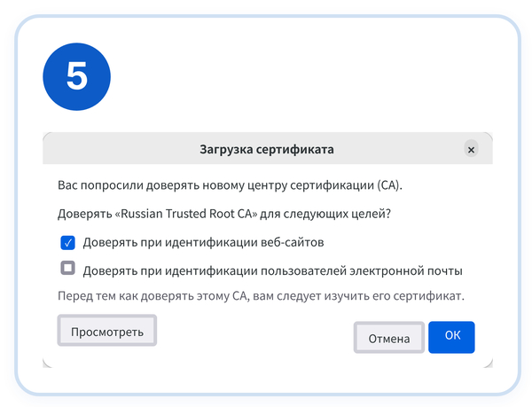Enable trust for идентификации пользователей электронной почты
Viewport: 532px width, 407px height.
[x=68, y=268]
